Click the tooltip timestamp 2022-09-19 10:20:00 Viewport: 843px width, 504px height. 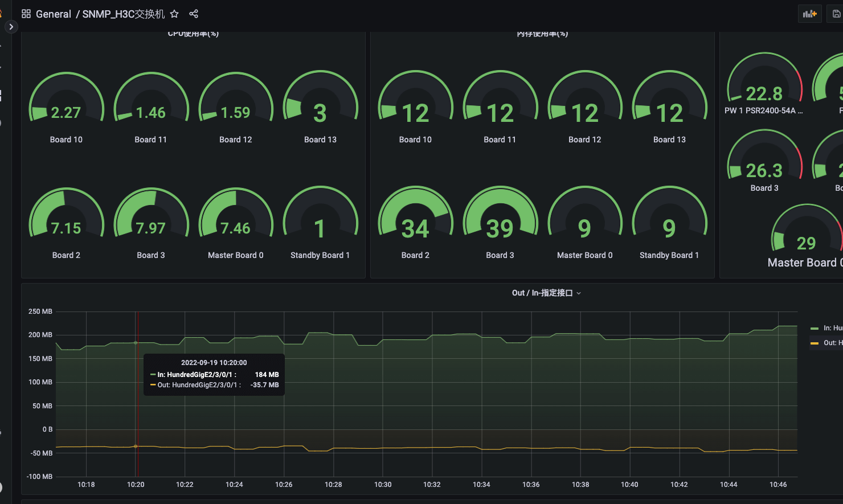(x=214, y=363)
